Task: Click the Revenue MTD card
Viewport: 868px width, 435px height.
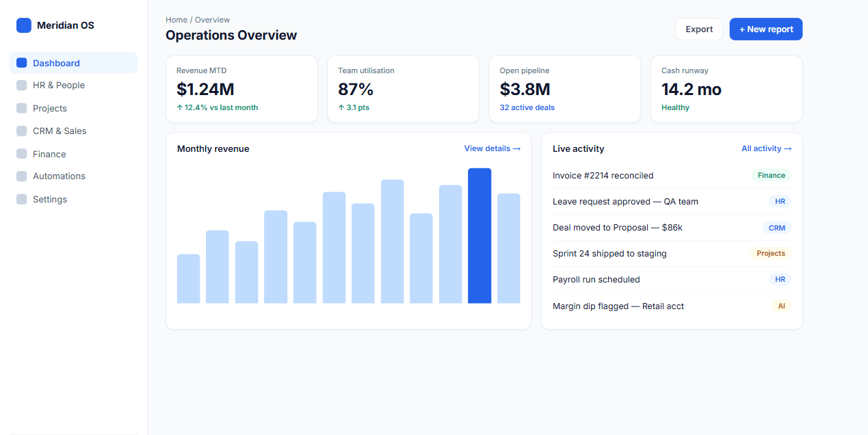Action: (241, 90)
